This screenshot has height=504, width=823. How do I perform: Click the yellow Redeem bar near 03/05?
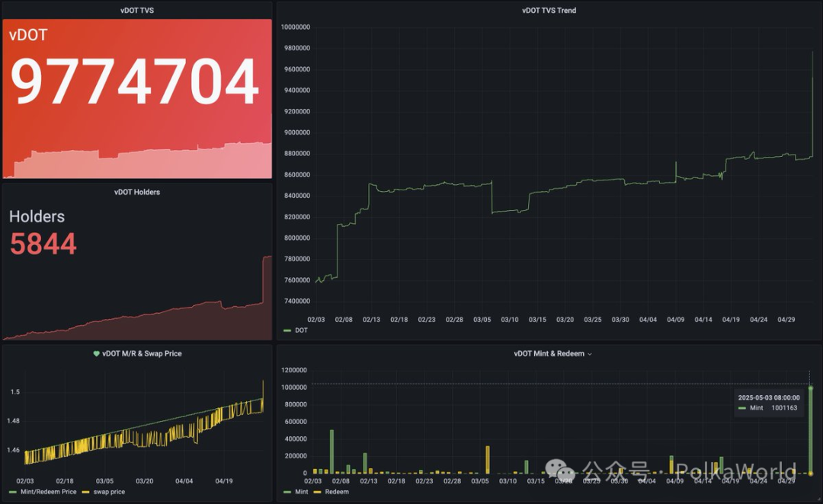tap(488, 459)
